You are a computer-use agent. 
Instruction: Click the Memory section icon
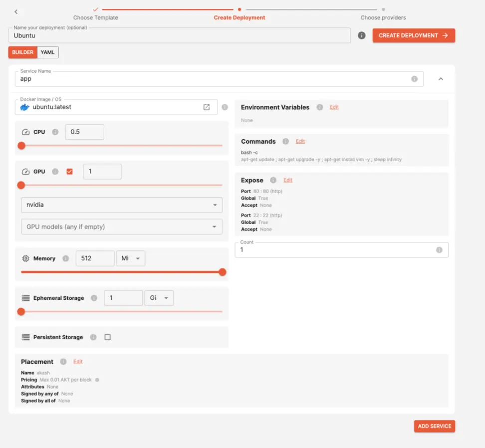25,258
